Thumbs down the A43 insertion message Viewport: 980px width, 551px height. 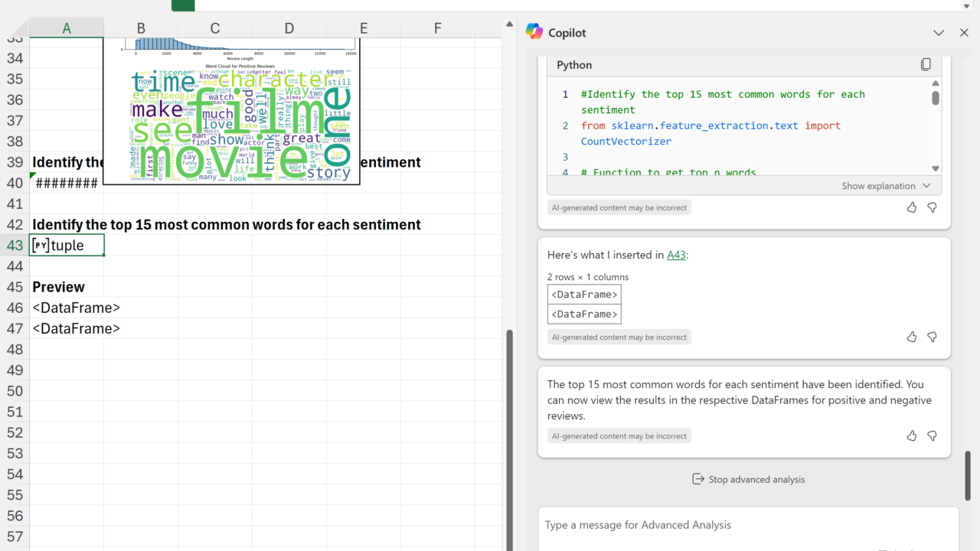click(932, 337)
